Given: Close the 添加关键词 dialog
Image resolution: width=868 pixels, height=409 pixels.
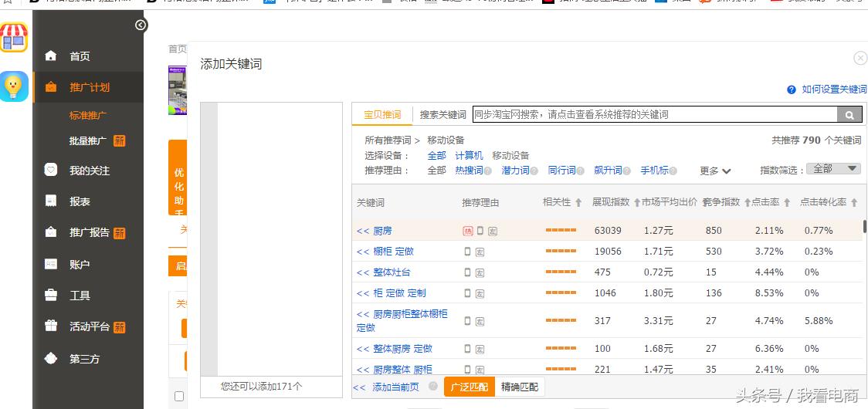Looking at the screenshot, I should pyautogui.click(x=860, y=58).
